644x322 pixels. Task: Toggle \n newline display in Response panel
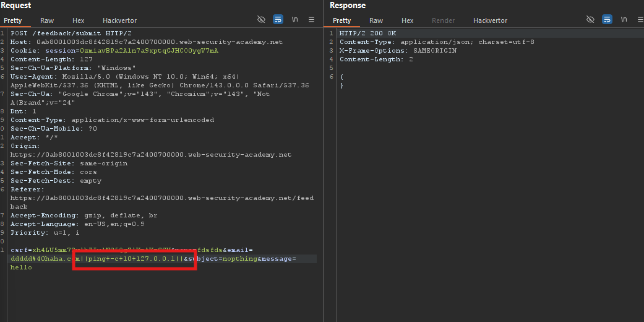[x=624, y=19]
